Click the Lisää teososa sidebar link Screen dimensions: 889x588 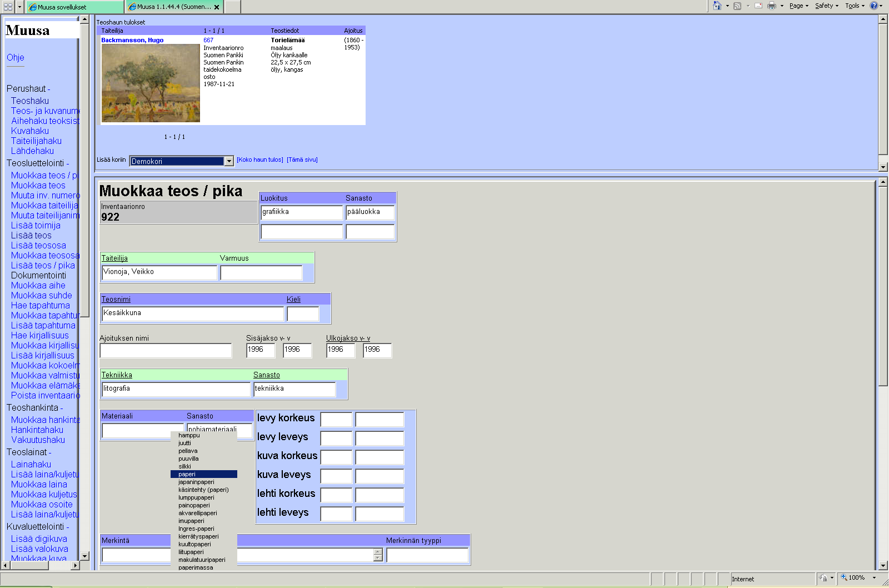tap(38, 245)
